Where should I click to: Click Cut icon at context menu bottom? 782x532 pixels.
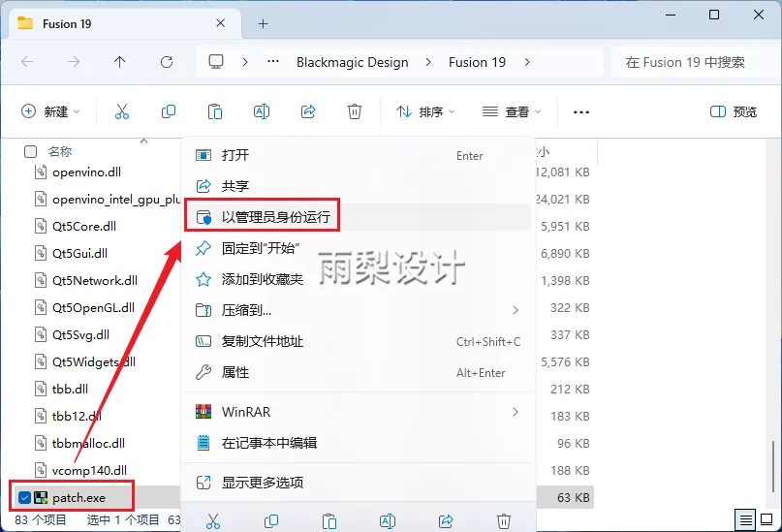coord(213,521)
